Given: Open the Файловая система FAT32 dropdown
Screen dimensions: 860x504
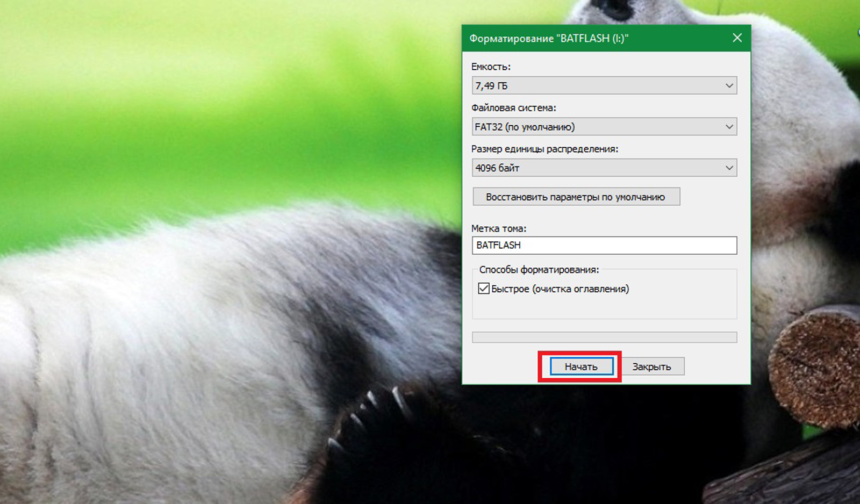Looking at the screenshot, I should 604,127.
